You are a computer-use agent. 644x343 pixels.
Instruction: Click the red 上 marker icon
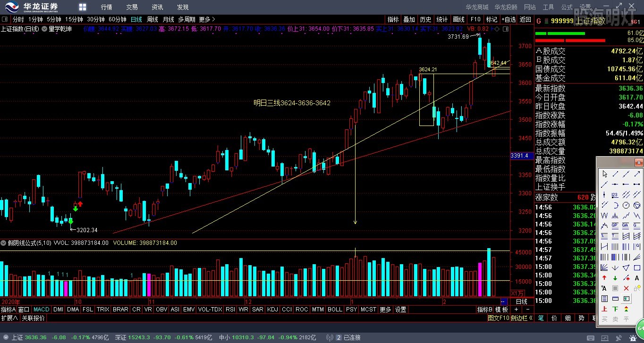(x=604, y=309)
